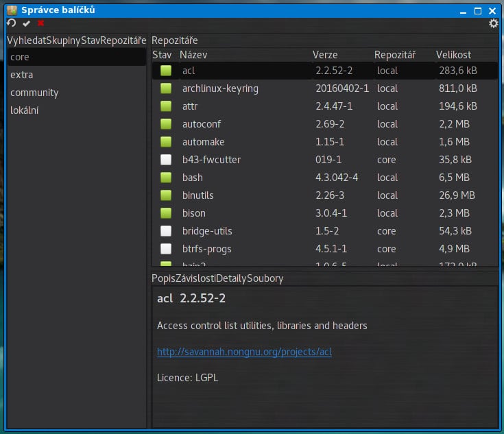Open the settings gear menu
The width and height of the screenshot is (504, 434).
(x=493, y=24)
